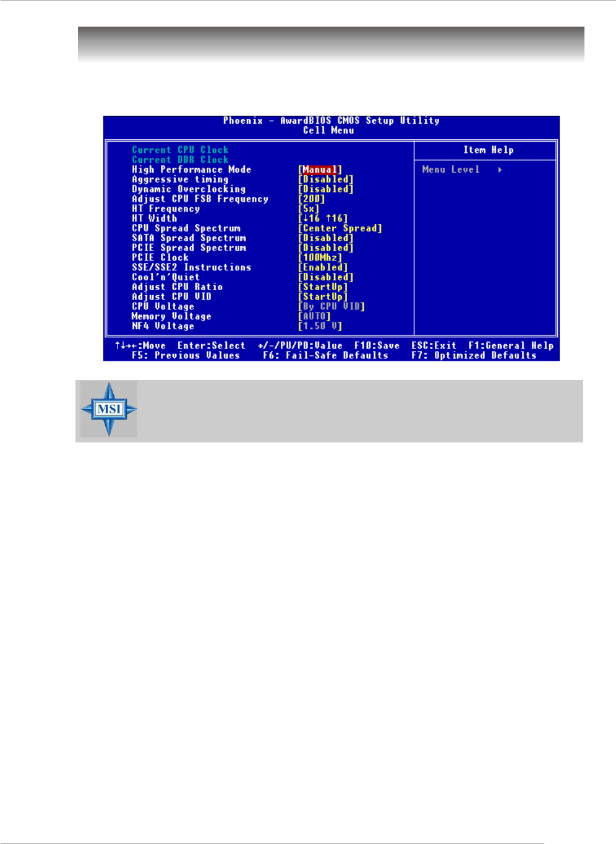Screen dimensions: 616x844
Task: Toggle the PCIE Spread Spectrum [Disabled] value
Action: 326,248
